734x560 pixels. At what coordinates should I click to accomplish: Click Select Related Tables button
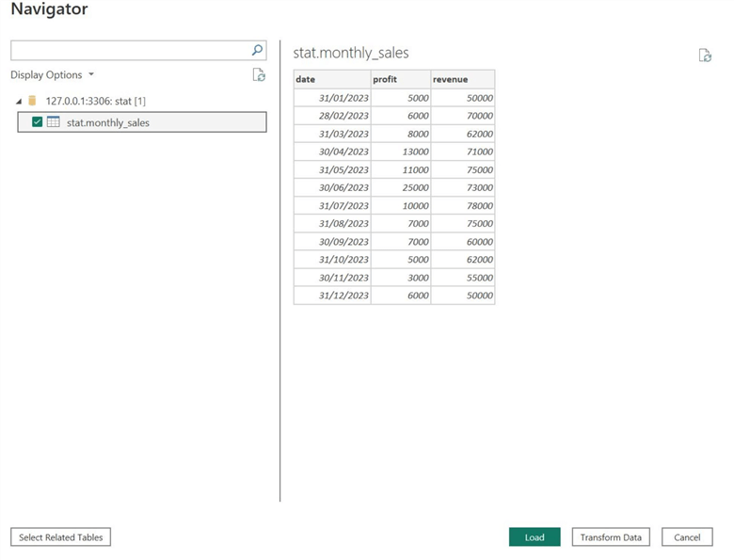pos(61,537)
